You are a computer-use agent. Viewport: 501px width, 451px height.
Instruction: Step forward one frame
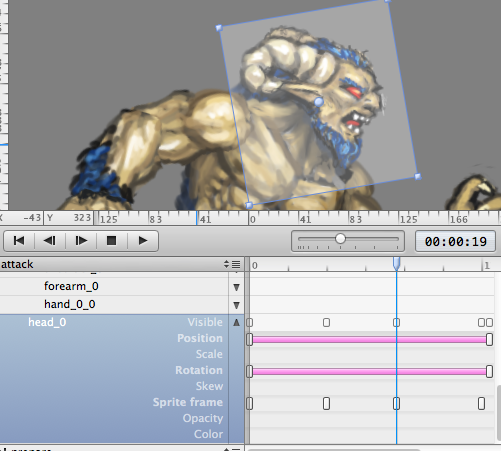click(x=81, y=241)
